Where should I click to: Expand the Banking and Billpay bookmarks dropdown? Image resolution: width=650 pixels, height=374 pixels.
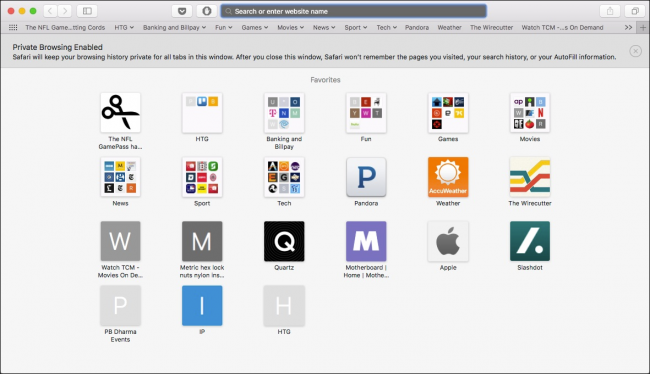[x=175, y=27]
